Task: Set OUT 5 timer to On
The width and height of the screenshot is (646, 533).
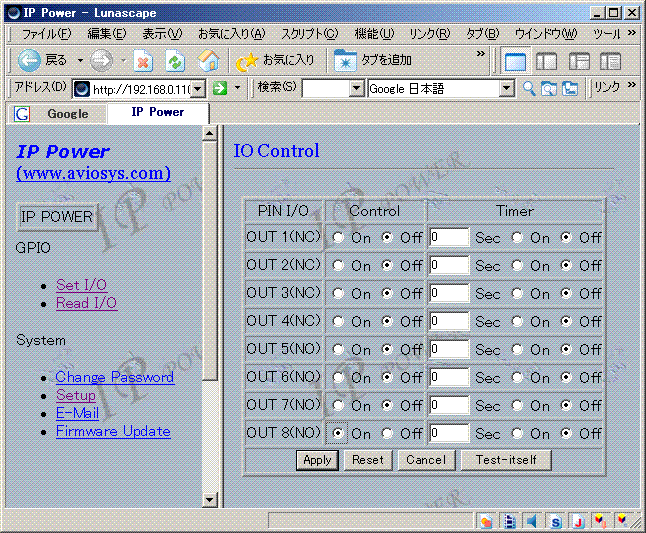Action: click(x=517, y=350)
